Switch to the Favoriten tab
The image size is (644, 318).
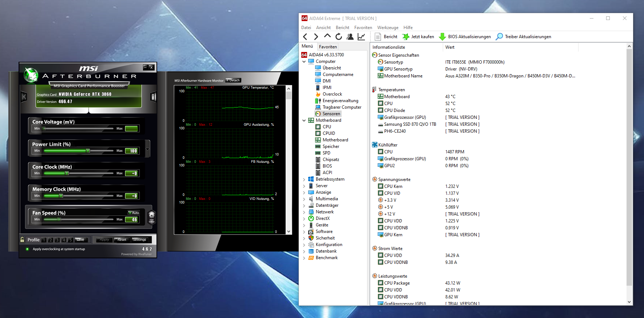click(x=328, y=47)
